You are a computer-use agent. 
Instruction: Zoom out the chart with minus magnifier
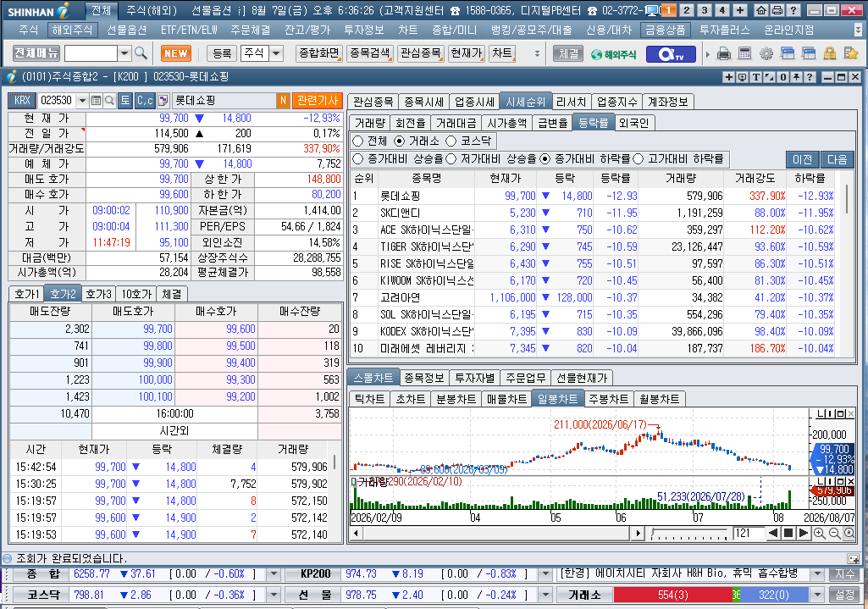(x=834, y=533)
